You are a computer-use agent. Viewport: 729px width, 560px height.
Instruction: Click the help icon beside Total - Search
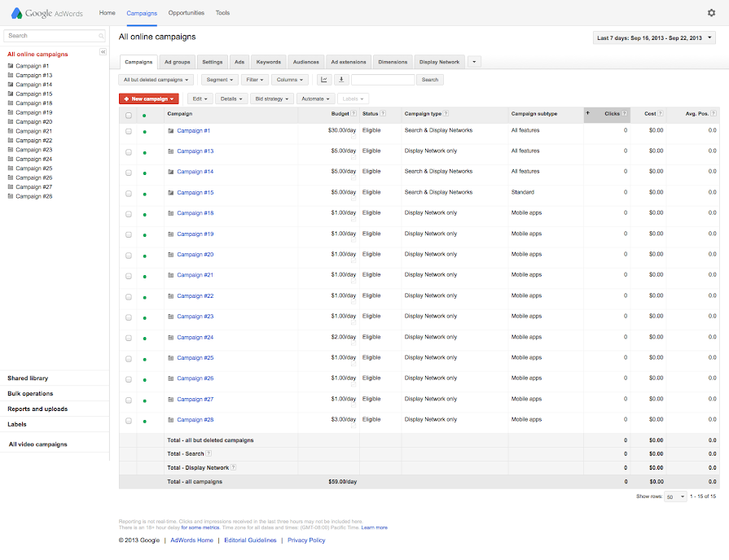tap(209, 453)
